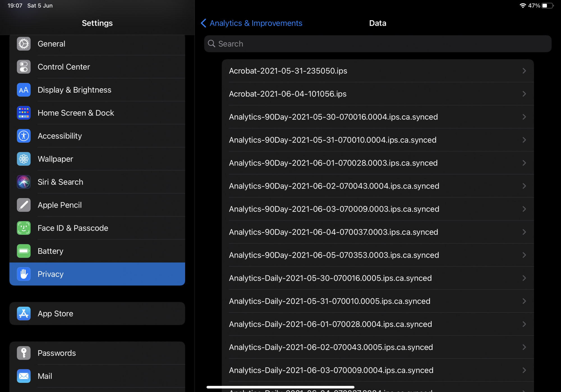Select Wallpaper label
The width and height of the screenshot is (561, 392).
[x=55, y=159]
